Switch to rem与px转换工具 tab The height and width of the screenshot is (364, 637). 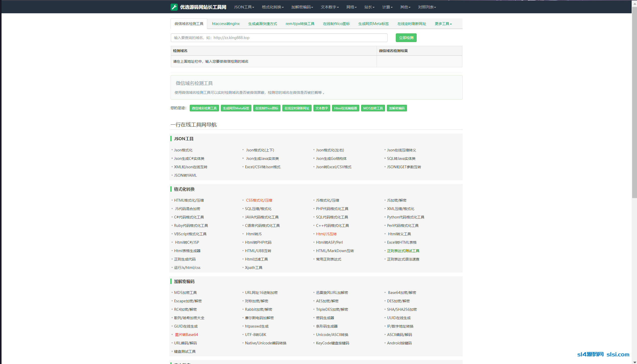pyautogui.click(x=300, y=24)
